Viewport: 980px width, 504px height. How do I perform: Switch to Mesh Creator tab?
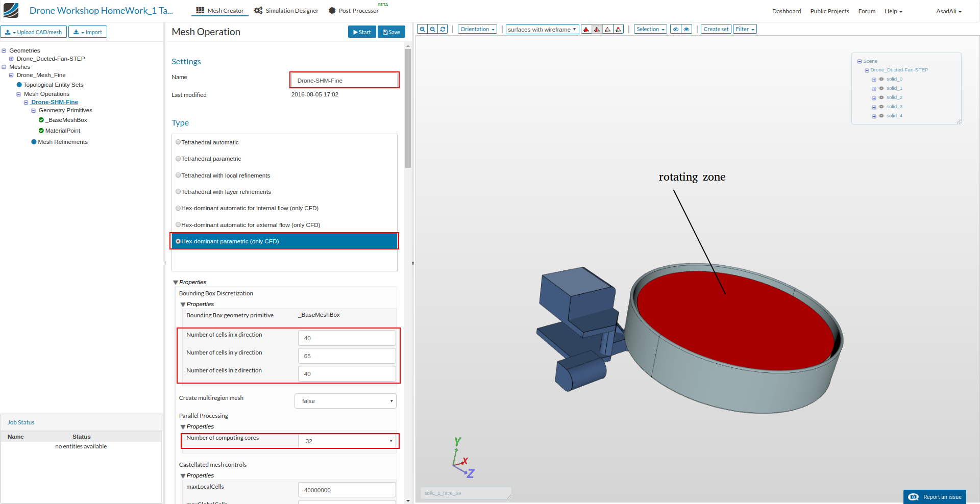click(220, 10)
